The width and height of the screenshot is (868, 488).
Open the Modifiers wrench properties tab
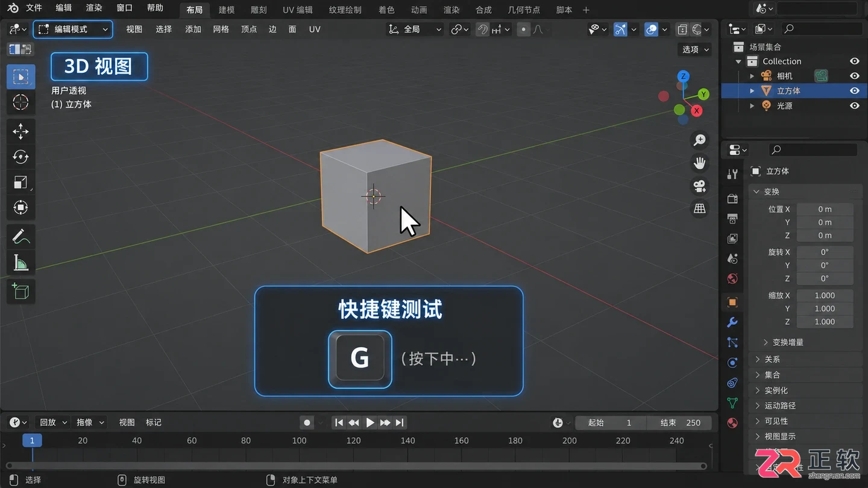point(732,322)
